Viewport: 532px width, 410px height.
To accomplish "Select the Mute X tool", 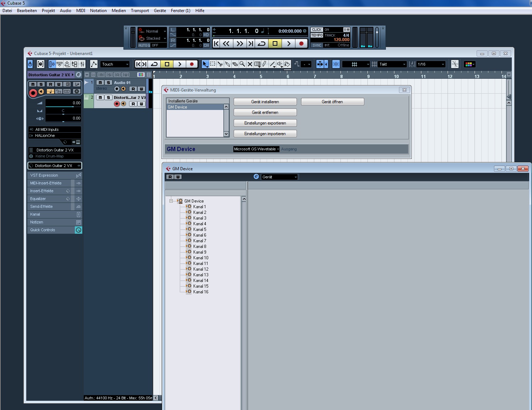I will pos(250,64).
